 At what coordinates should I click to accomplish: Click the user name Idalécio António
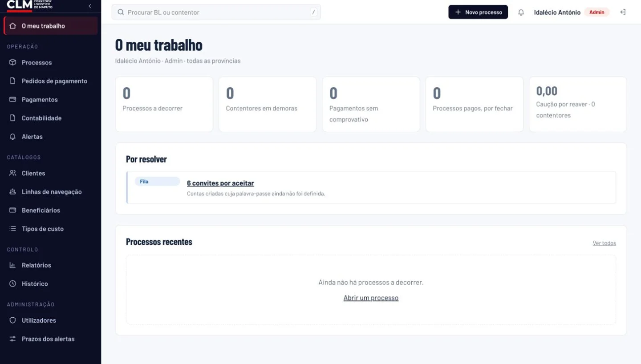point(557,12)
